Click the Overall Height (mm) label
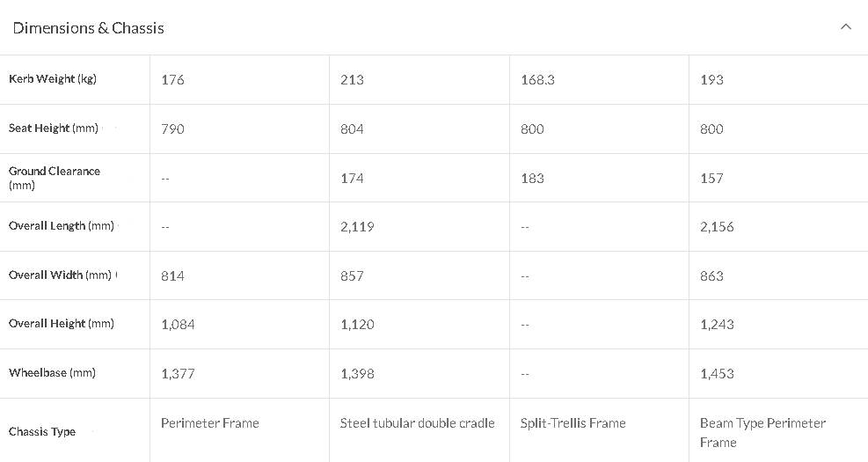 click(62, 324)
